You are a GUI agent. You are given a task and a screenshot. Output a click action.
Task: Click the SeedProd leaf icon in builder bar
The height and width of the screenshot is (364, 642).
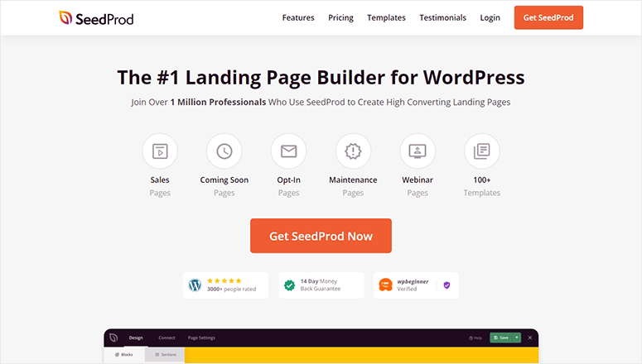[113, 338]
